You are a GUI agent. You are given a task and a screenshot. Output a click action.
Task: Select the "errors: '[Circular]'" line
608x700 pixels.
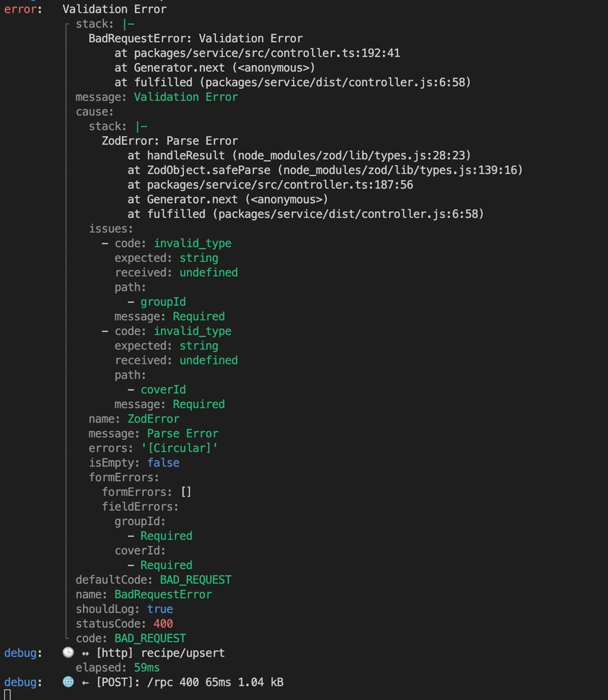(x=153, y=448)
